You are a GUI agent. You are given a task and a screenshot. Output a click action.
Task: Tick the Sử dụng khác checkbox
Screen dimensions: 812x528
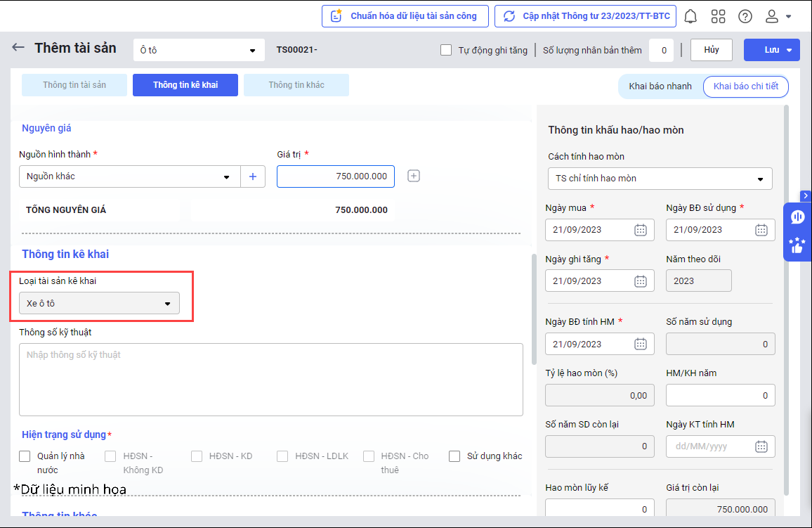click(454, 456)
